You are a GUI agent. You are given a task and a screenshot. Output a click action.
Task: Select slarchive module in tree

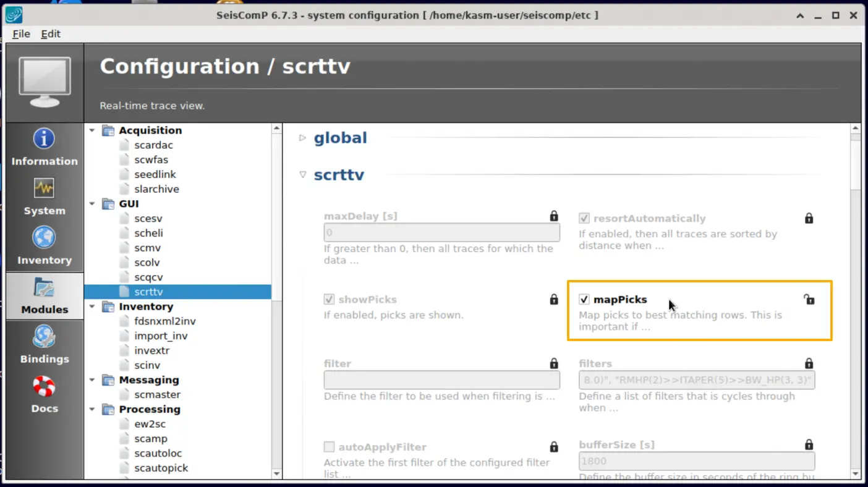[x=156, y=189]
